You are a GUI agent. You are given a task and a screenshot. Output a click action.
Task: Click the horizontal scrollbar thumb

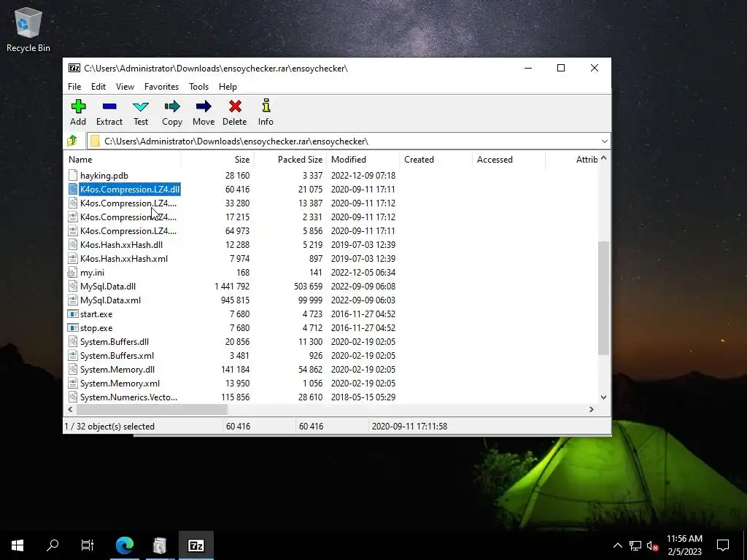pyautogui.click(x=152, y=410)
